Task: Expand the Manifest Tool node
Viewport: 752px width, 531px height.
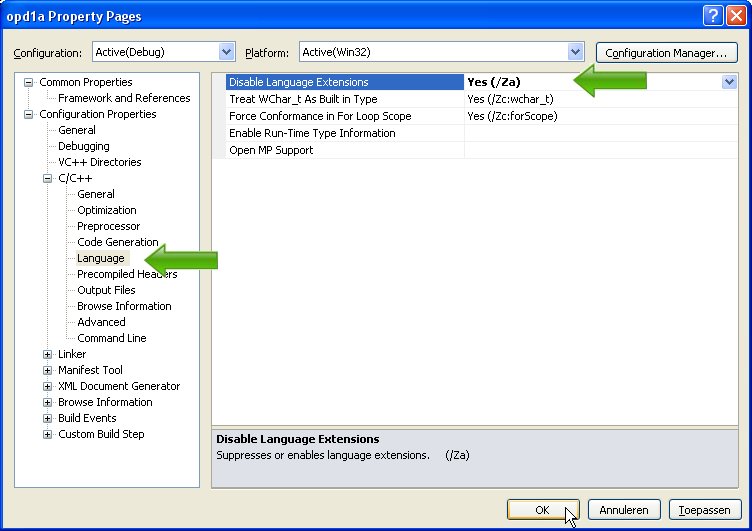Action: (47, 370)
